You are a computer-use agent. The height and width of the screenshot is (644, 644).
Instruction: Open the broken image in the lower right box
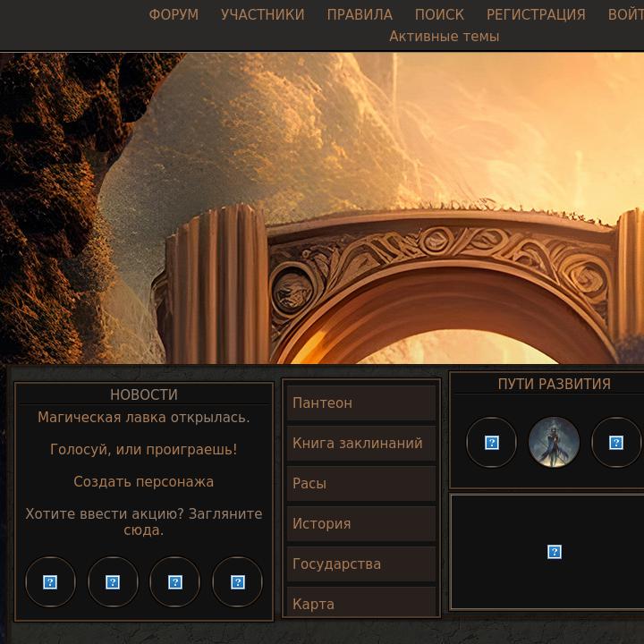point(555,552)
